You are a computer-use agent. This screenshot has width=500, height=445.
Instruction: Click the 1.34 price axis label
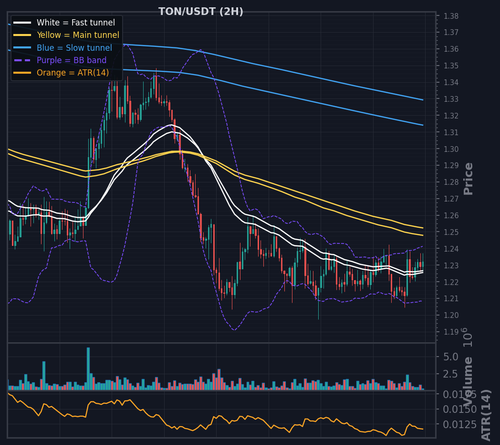pos(451,82)
